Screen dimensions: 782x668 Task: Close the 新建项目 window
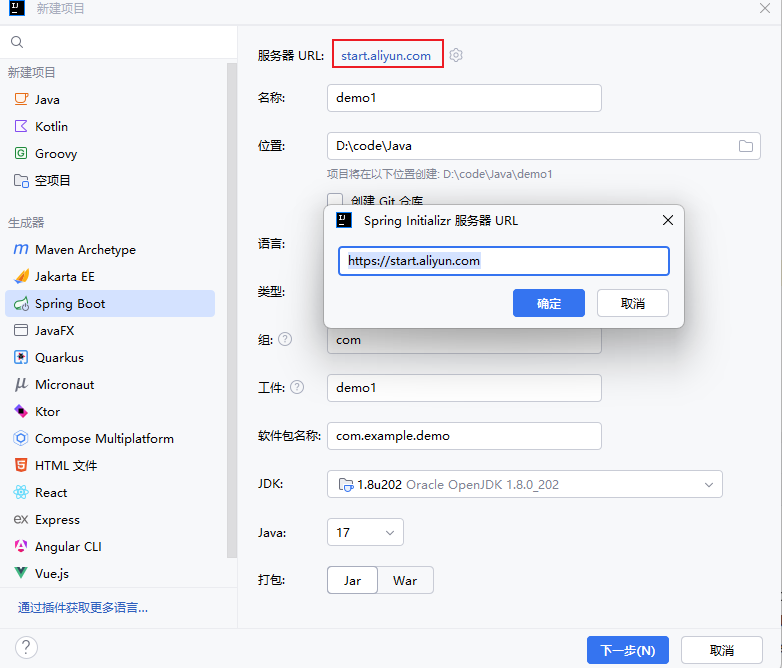pos(765,8)
